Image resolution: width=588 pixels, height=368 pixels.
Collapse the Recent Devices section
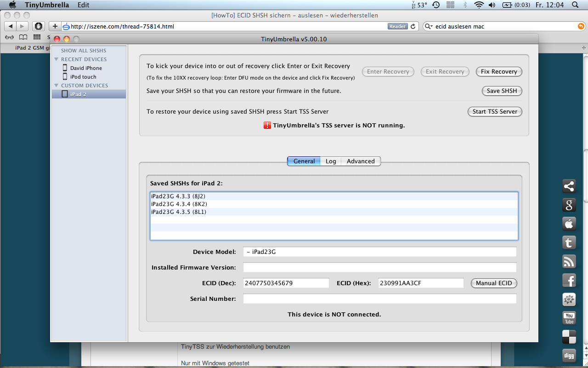click(57, 59)
